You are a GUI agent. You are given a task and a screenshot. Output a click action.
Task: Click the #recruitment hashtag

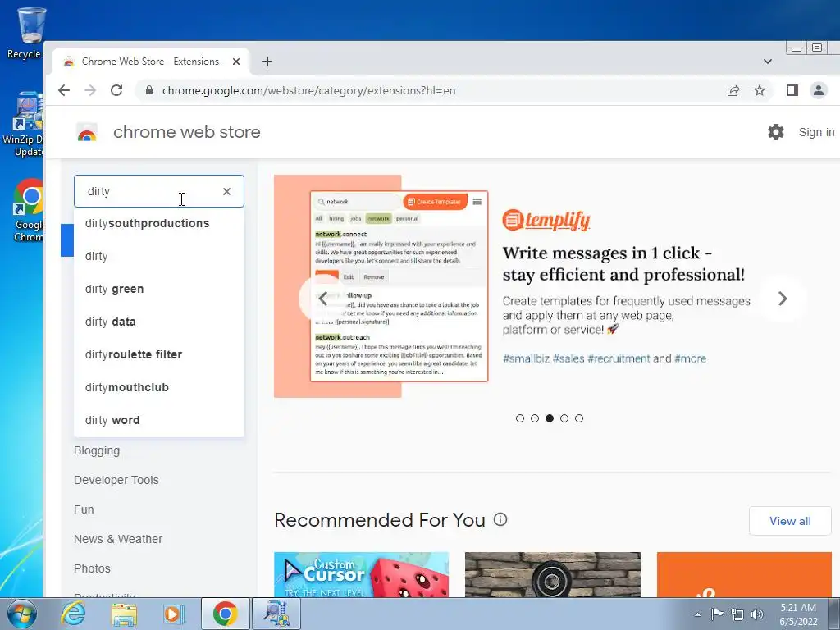tap(619, 358)
